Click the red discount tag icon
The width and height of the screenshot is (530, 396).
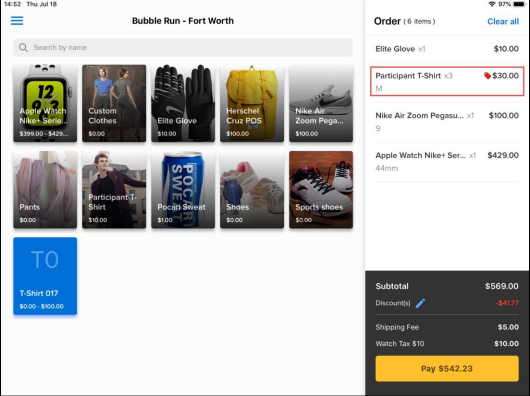(x=487, y=76)
